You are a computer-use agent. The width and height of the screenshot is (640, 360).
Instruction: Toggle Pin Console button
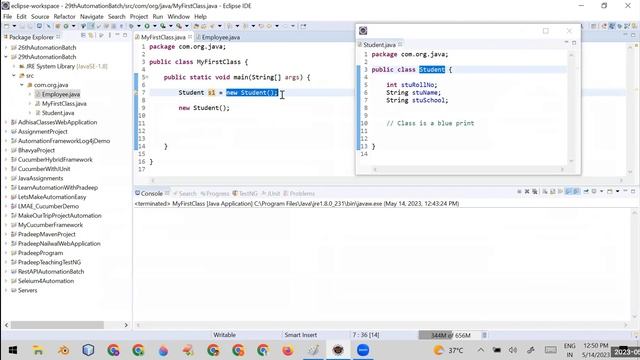click(586, 191)
